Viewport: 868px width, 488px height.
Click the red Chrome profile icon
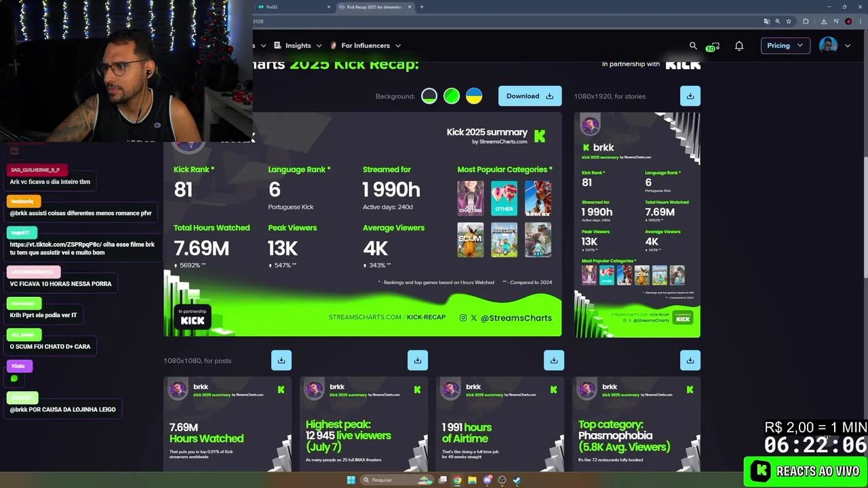point(848,21)
